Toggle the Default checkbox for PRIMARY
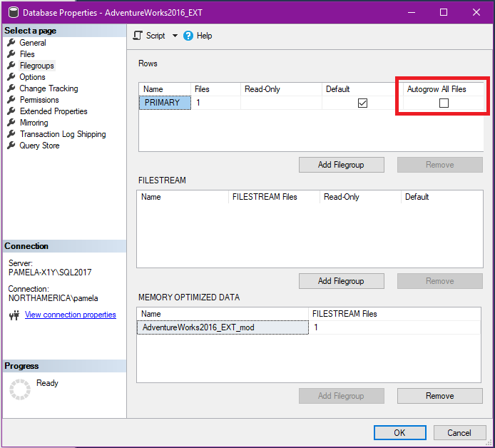The width and height of the screenshot is (495, 448). tap(362, 103)
